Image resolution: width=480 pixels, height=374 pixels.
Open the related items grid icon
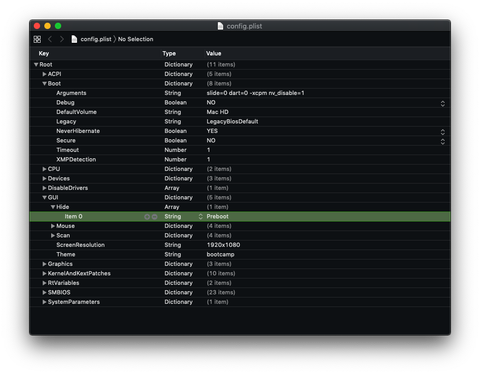tap(37, 39)
